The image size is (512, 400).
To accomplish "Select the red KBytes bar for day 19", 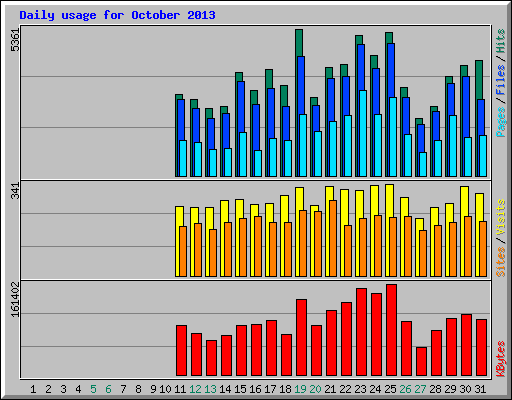I will tap(301, 337).
